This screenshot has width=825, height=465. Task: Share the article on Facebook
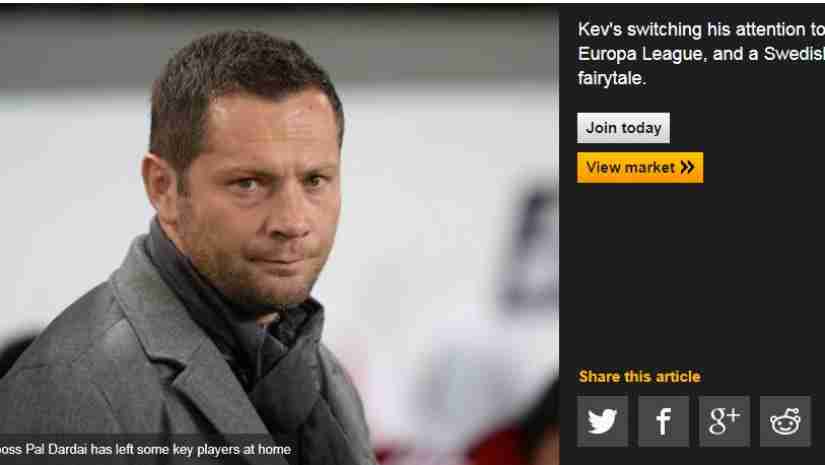click(x=663, y=421)
